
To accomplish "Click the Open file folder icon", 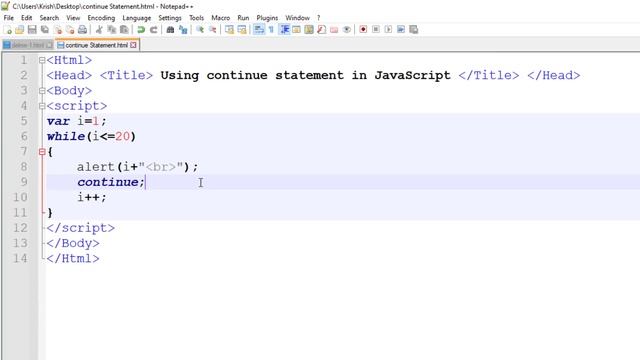I will pos(20,30).
